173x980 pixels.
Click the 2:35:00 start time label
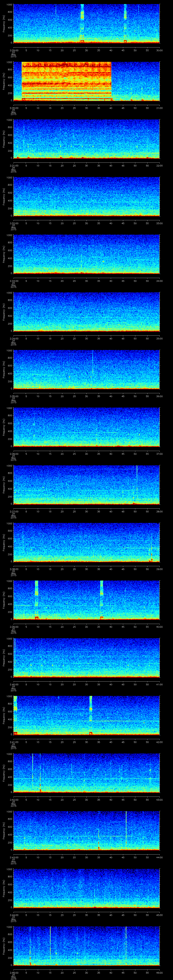(x=14, y=396)
